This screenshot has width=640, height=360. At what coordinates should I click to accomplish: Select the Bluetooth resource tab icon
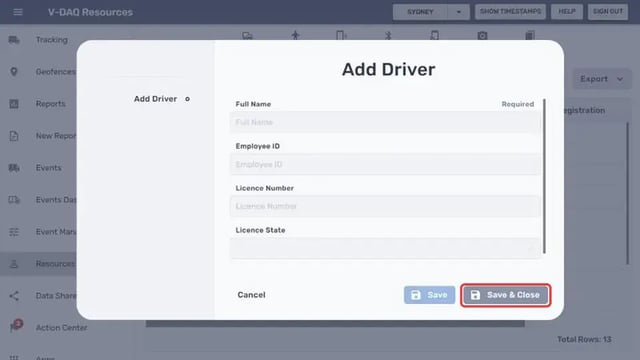(388, 35)
